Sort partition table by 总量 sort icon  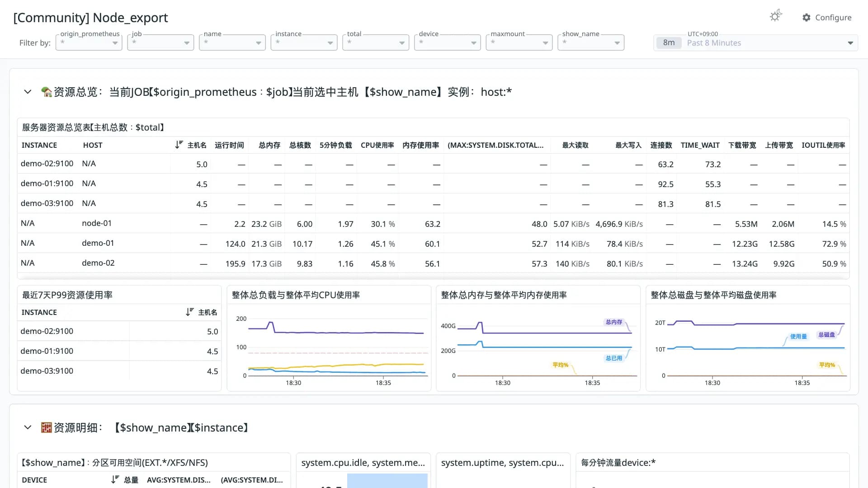pos(115,479)
